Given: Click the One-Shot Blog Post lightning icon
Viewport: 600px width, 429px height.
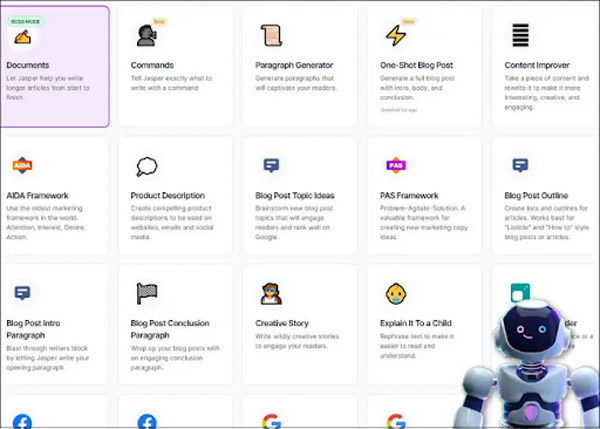Looking at the screenshot, I should pos(396,36).
